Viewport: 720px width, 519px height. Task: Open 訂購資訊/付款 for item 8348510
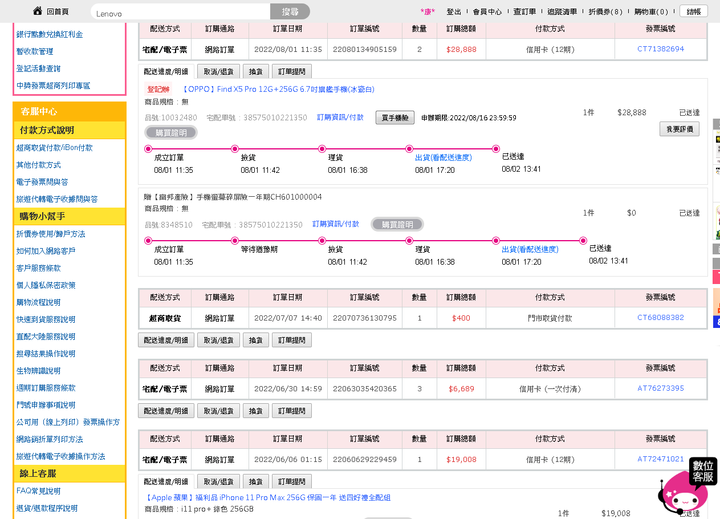click(x=336, y=224)
